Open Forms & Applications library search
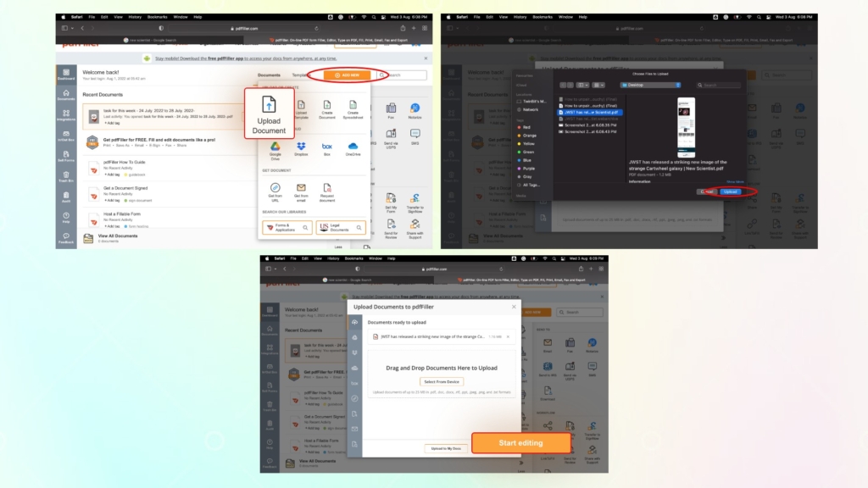868x488 pixels. coord(287,227)
